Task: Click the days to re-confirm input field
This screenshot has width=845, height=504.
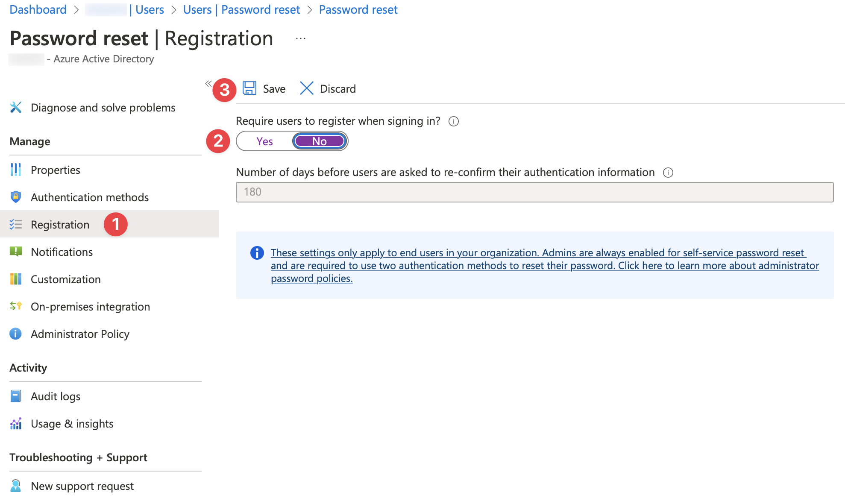Action: click(x=534, y=192)
